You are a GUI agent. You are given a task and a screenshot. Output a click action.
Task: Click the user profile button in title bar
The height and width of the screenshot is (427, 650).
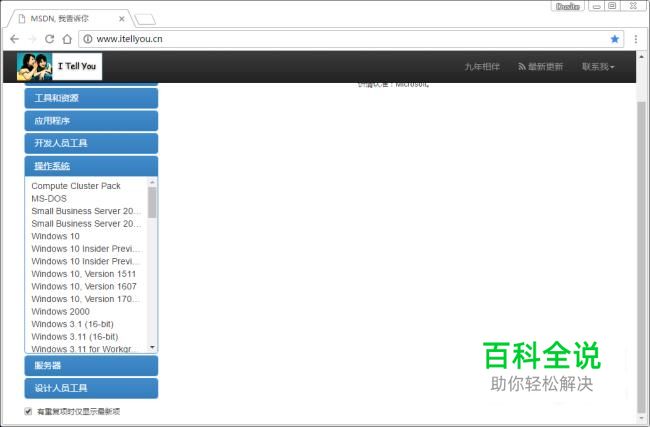[x=568, y=6]
